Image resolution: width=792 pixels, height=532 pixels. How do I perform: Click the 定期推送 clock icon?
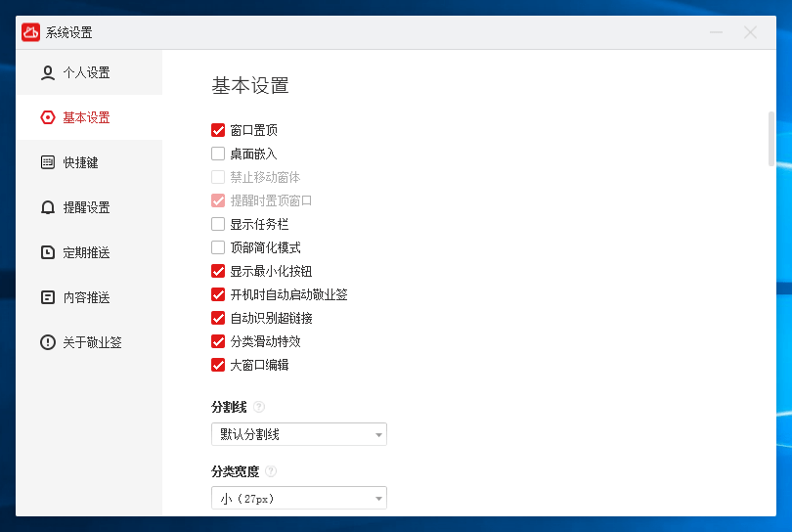(x=48, y=252)
